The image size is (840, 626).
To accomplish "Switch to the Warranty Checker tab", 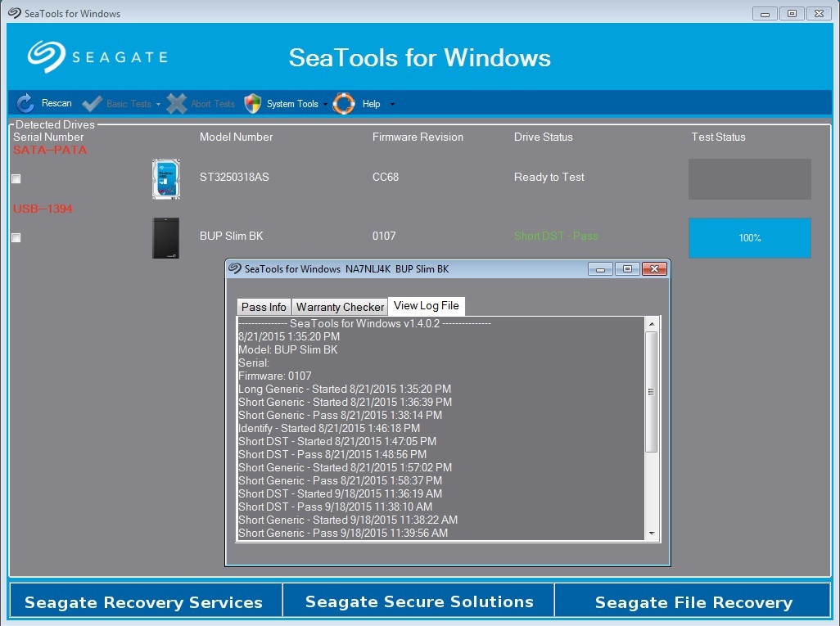I will click(341, 307).
